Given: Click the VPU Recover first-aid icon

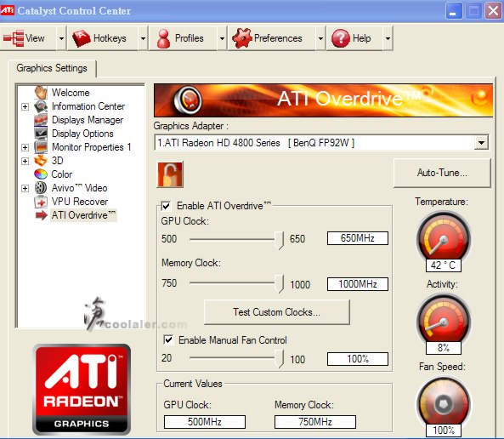Looking at the screenshot, I should click(x=41, y=202).
